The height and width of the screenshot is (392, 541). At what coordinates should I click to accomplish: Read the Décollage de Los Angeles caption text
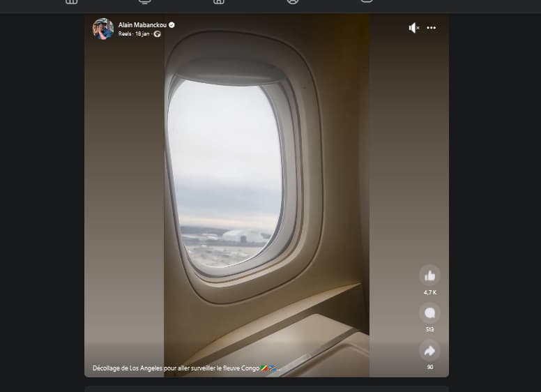coord(176,368)
